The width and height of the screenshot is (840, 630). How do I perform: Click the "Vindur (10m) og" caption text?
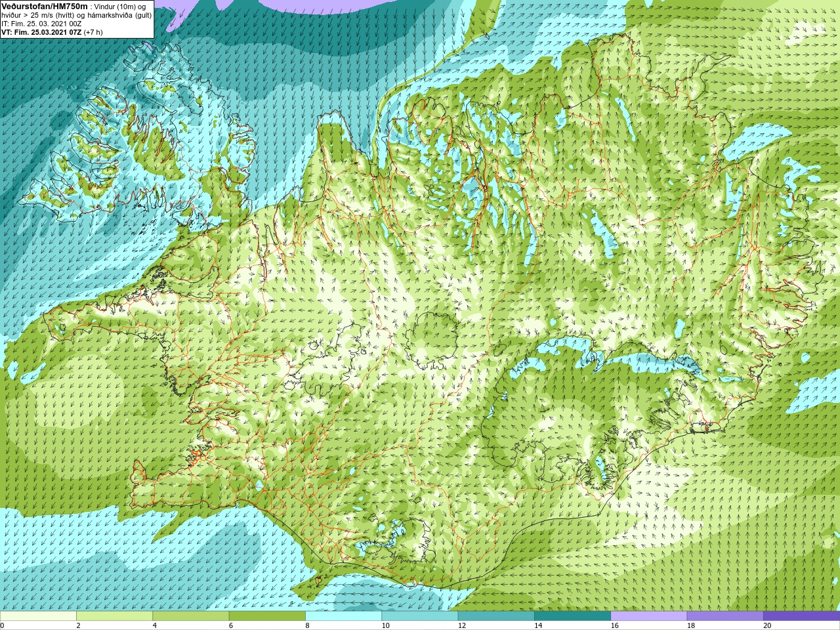120,7
